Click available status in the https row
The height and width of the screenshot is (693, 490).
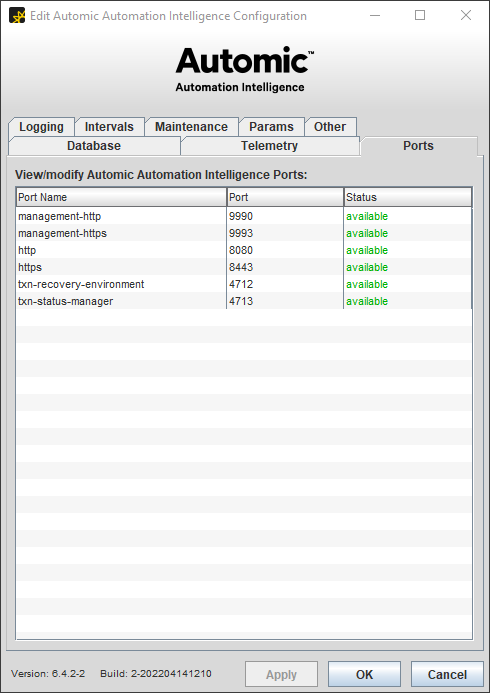[367, 267]
